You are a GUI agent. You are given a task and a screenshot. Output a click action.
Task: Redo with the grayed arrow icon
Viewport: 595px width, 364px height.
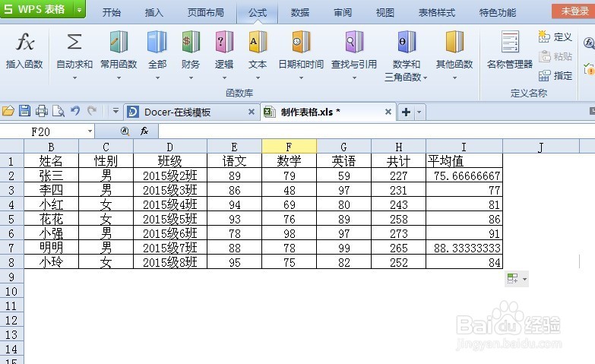[92, 111]
